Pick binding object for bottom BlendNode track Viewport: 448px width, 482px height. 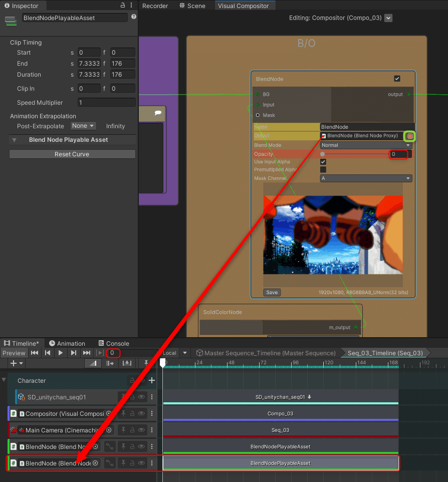click(x=95, y=463)
